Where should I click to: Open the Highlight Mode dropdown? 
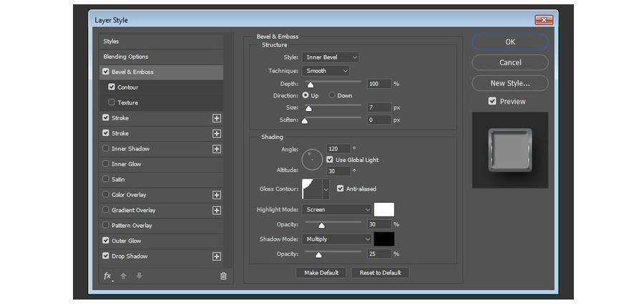[336, 210]
